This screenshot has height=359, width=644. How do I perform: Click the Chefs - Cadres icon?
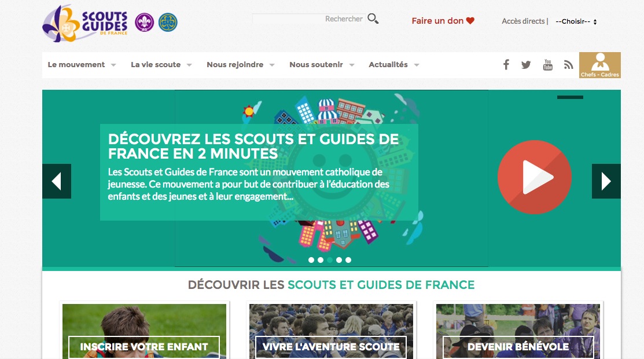tap(599, 65)
